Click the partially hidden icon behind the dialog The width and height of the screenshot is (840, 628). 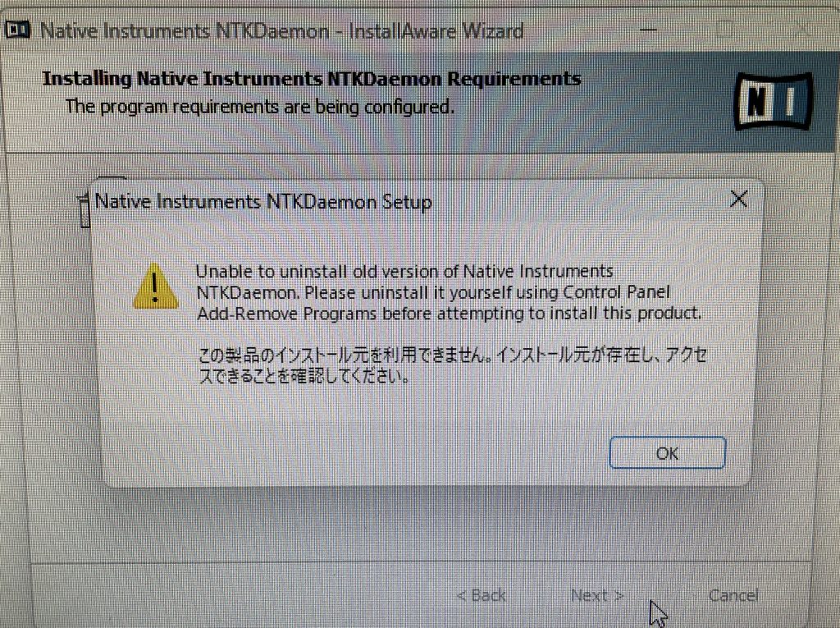pyautogui.click(x=84, y=210)
